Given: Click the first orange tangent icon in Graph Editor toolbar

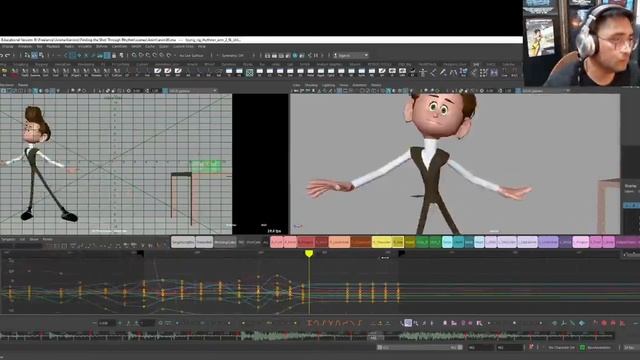Looking at the screenshot, I should click(310, 323).
